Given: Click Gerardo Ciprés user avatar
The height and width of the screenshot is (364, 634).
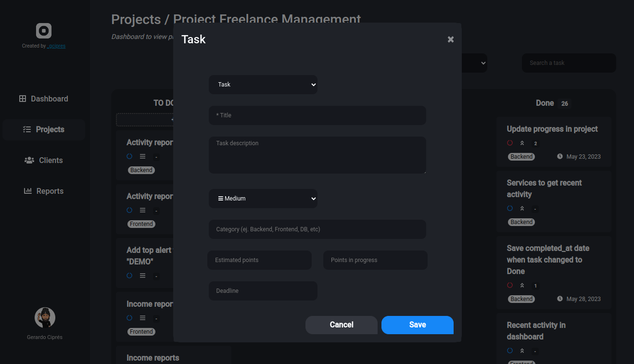Looking at the screenshot, I should (45, 318).
